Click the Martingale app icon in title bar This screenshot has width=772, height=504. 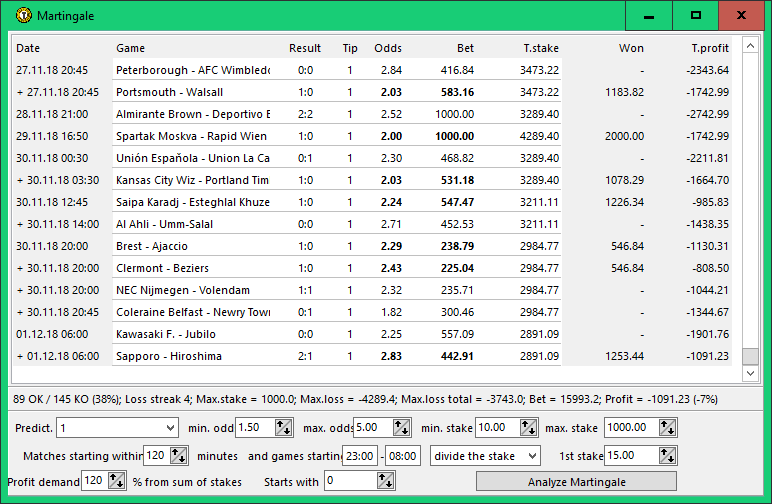pos(23,16)
